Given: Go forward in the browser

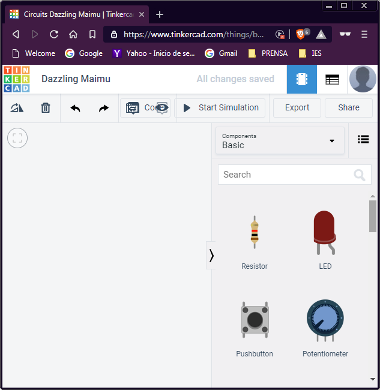Looking at the screenshot, I should pyautogui.click(x=35, y=34).
